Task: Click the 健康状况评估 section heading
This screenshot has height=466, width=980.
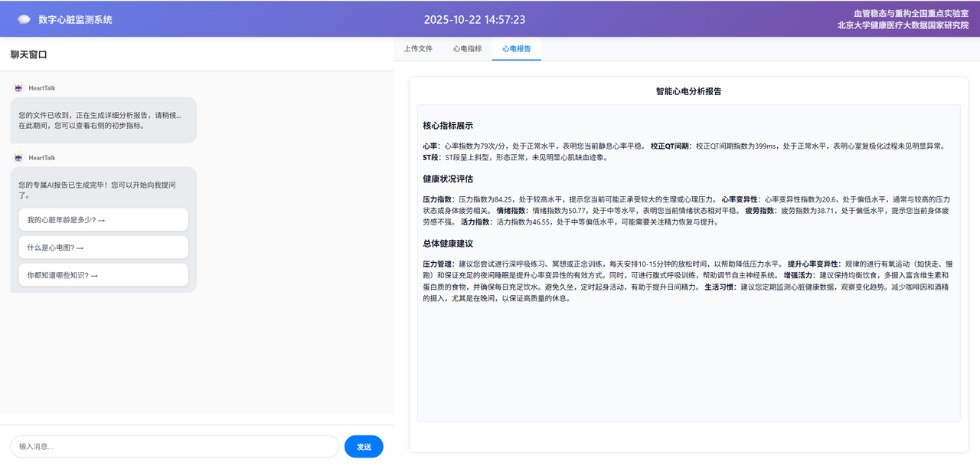Action: tap(448, 179)
